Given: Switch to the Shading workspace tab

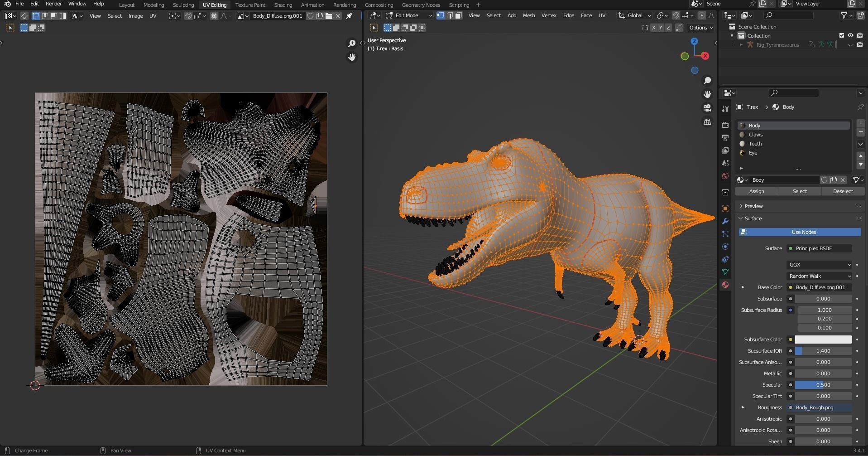Looking at the screenshot, I should click(x=283, y=5).
